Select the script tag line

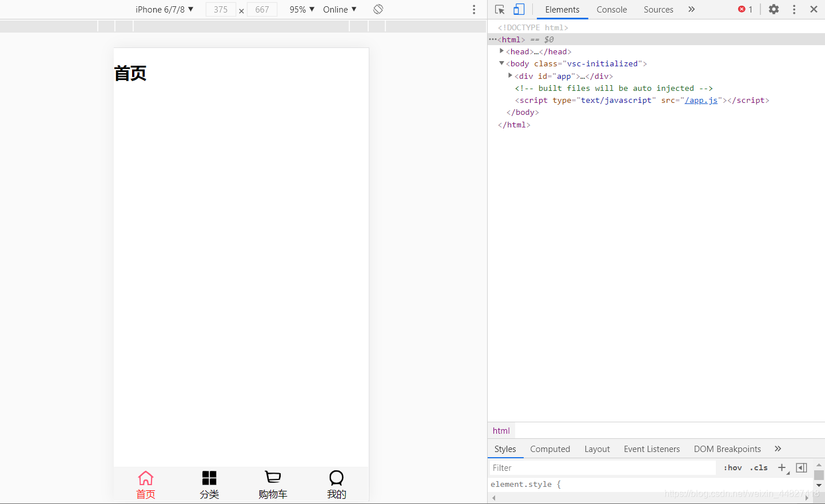pos(642,100)
